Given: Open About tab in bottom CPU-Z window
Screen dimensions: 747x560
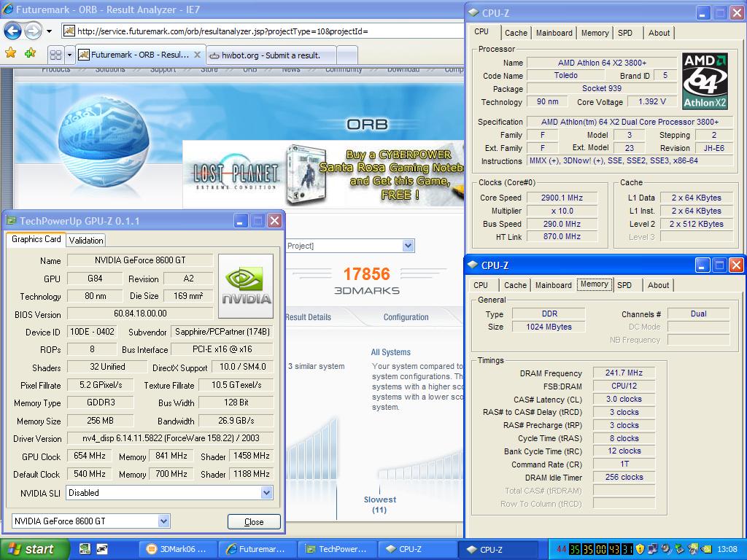Looking at the screenshot, I should click(658, 285).
